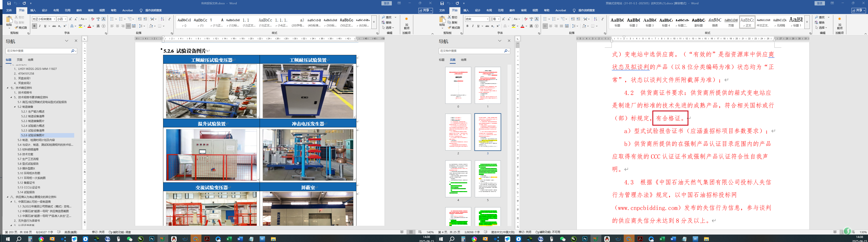Open the 文件 menu in the left Word window
The width and height of the screenshot is (868, 242).
9,10
